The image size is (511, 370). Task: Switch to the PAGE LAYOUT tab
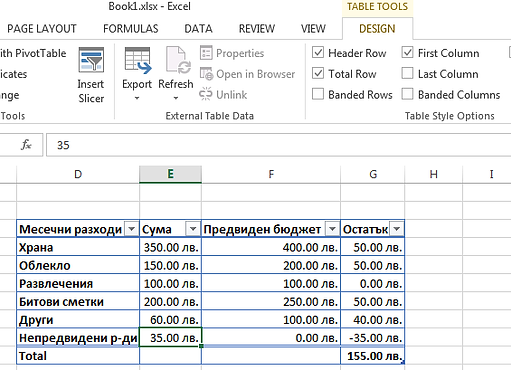tap(42, 29)
